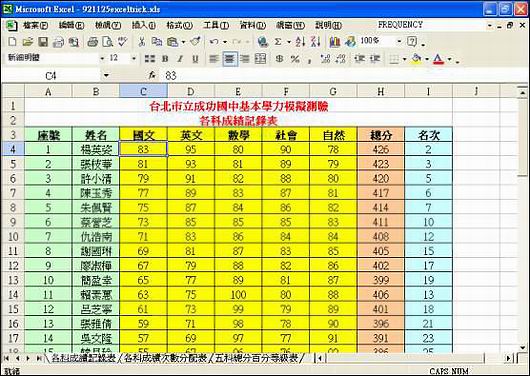Click the Percent Style icon
This screenshot has width=530, height=376.
[x=295, y=59]
